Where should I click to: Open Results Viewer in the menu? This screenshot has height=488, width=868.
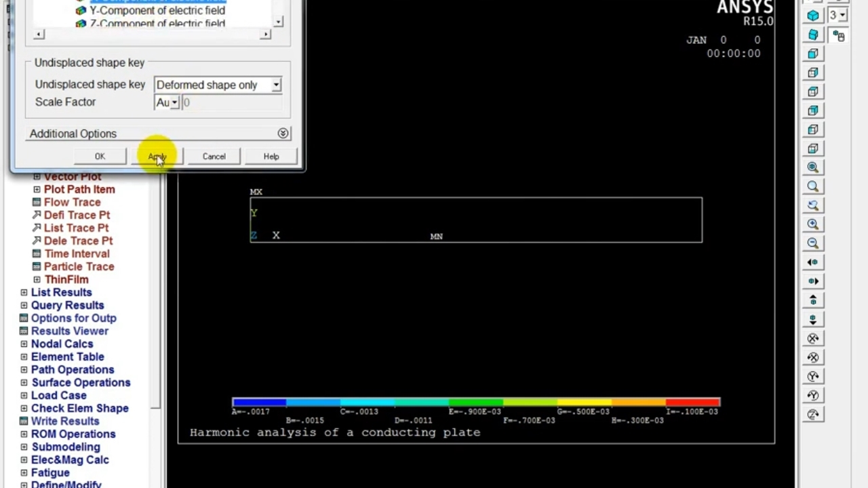pyautogui.click(x=69, y=331)
